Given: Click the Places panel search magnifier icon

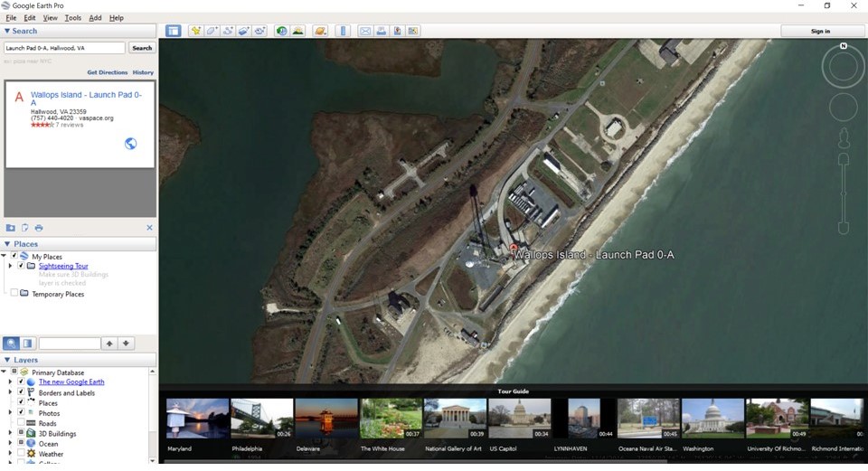Looking at the screenshot, I should 11,344.
